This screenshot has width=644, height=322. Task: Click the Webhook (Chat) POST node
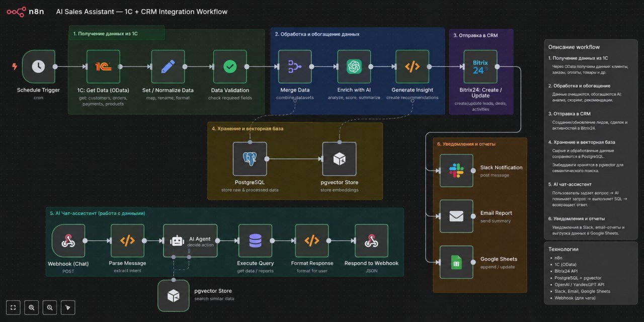click(x=68, y=240)
